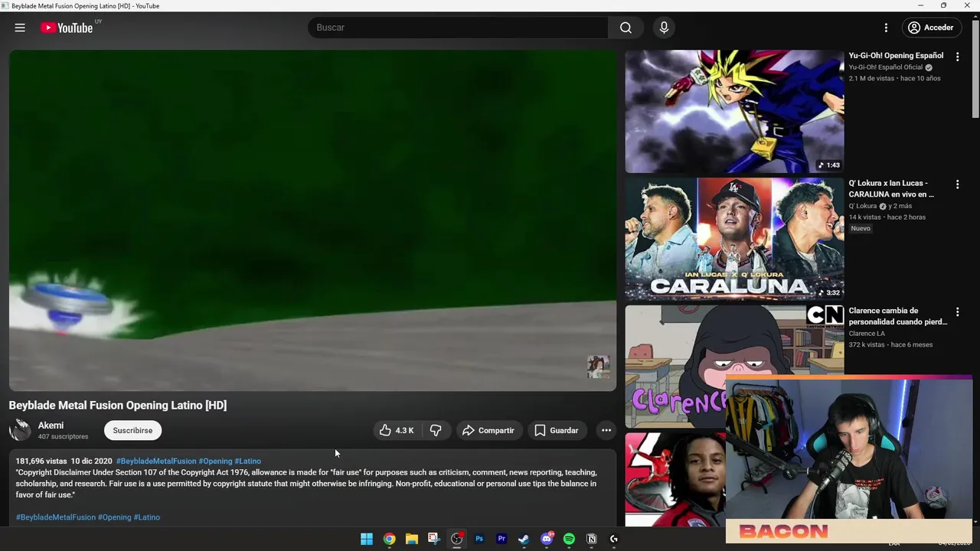Click '407 suscriptores' text

63,437
